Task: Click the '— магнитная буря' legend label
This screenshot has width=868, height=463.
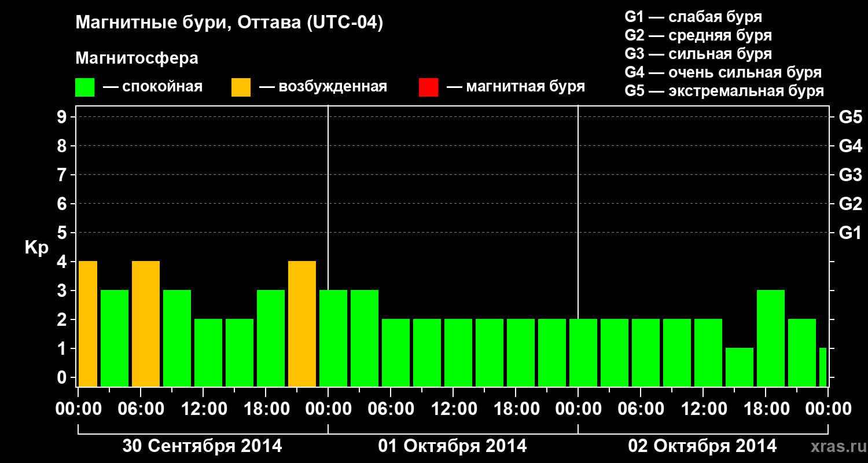Action: point(516,87)
